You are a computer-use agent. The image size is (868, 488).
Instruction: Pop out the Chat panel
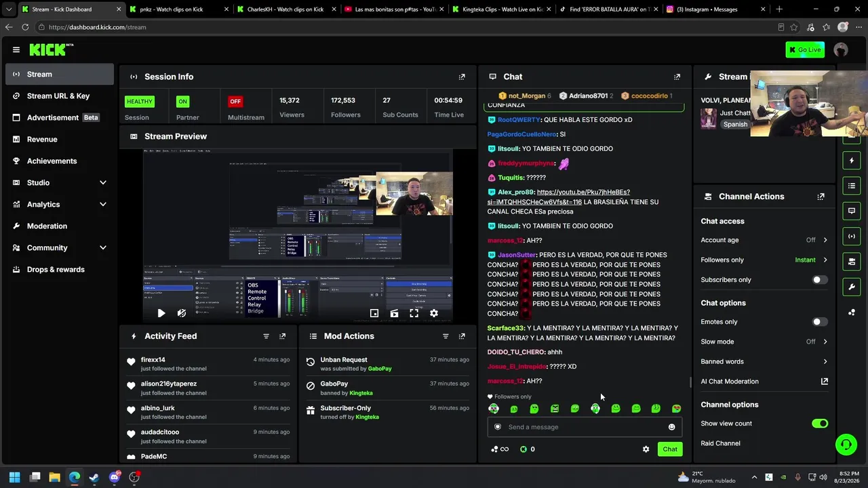tap(677, 77)
